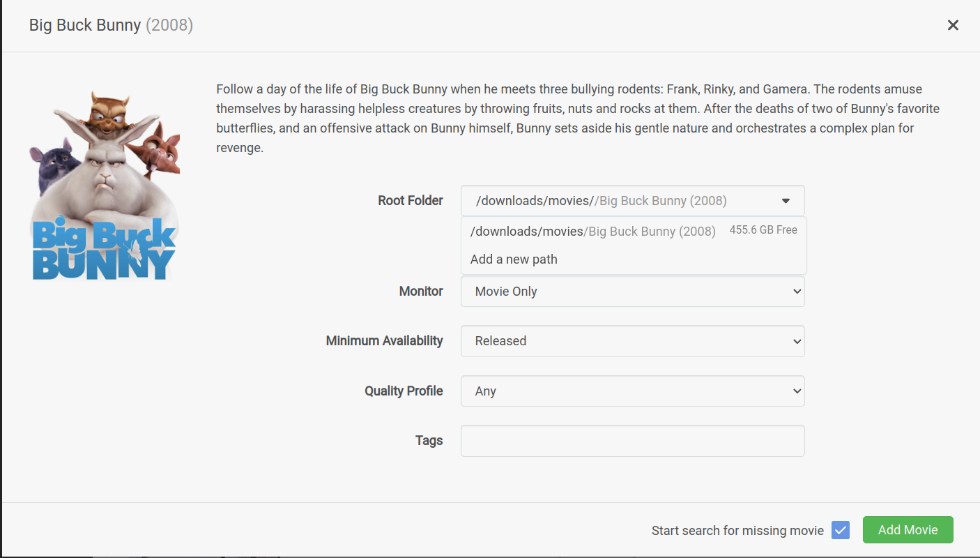
Task: Click the movie overview description text
Action: pyautogui.click(x=579, y=119)
